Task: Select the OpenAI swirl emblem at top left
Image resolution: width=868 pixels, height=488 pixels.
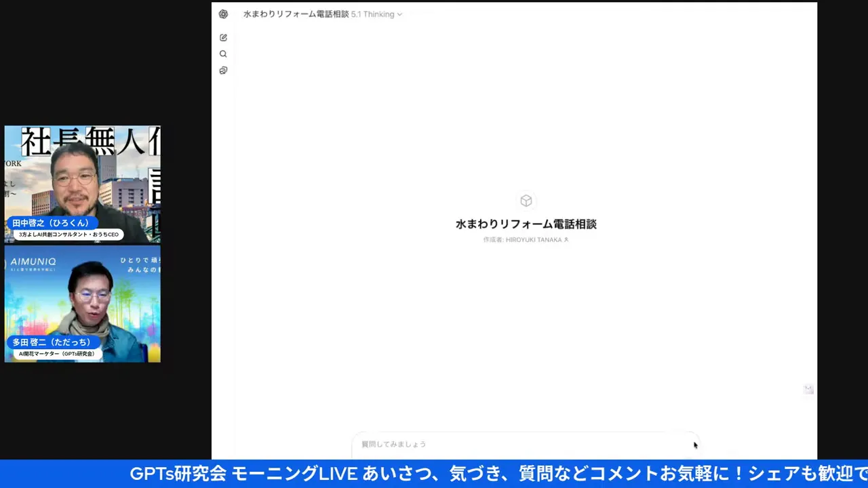Action: pos(223,14)
